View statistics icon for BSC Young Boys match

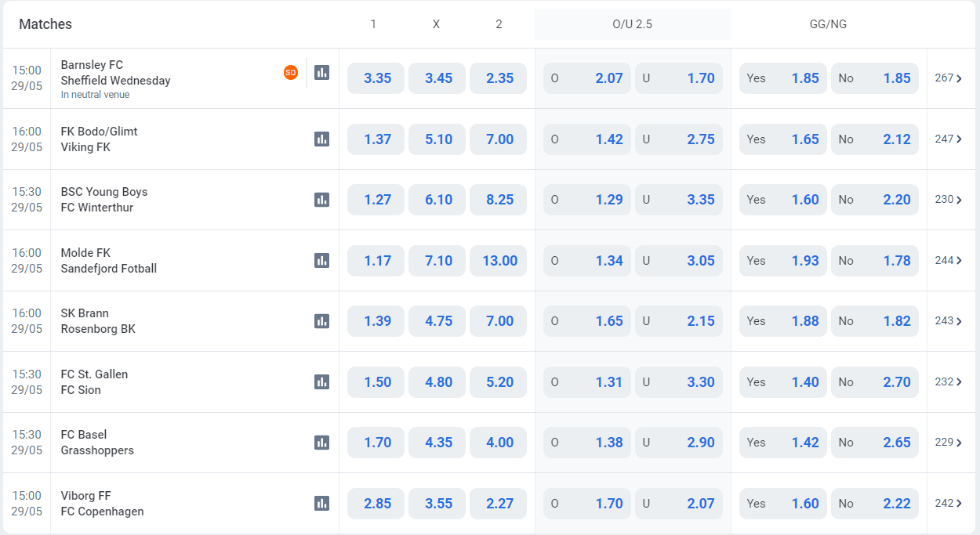321,200
